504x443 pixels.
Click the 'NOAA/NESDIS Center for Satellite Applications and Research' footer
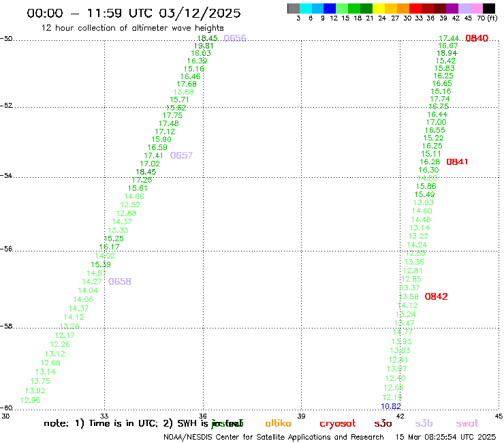coord(274,438)
